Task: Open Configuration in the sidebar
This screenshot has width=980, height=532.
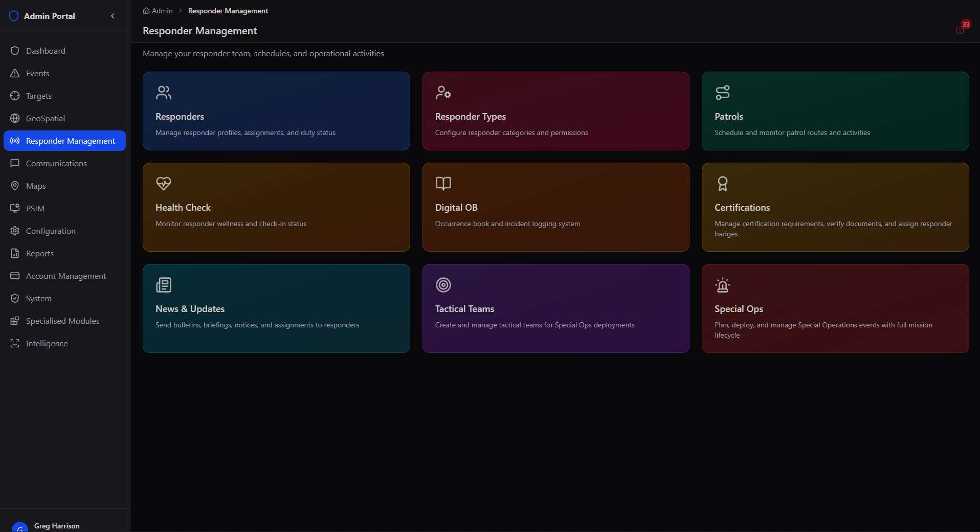Action: point(64,231)
